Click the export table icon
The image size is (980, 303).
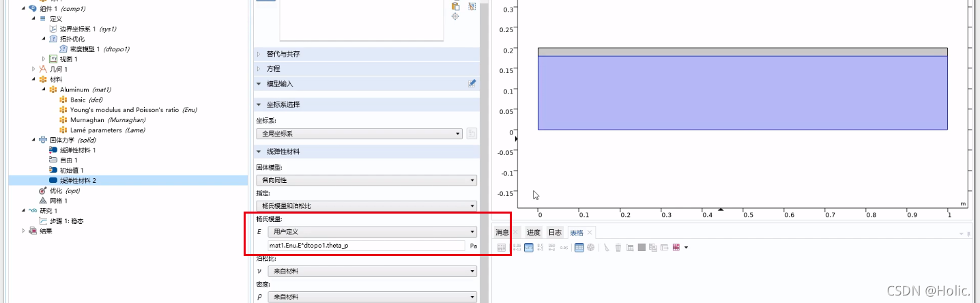[665, 247]
